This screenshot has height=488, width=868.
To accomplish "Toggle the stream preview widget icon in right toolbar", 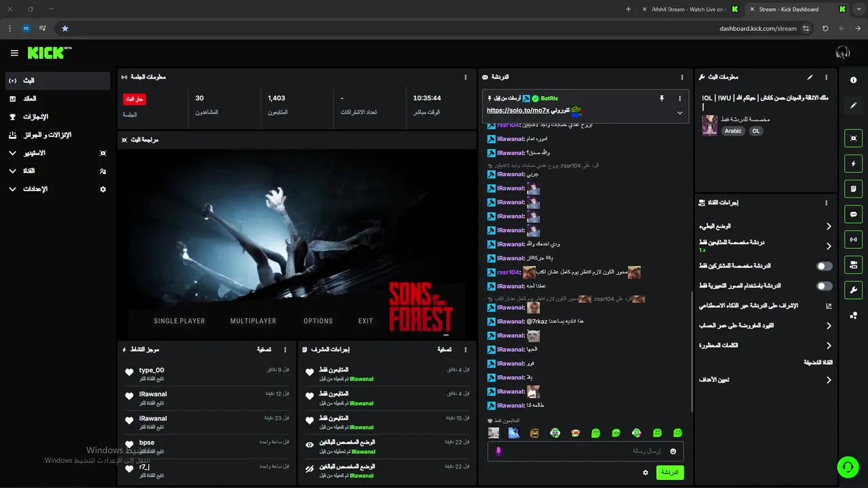I will pyautogui.click(x=854, y=138).
